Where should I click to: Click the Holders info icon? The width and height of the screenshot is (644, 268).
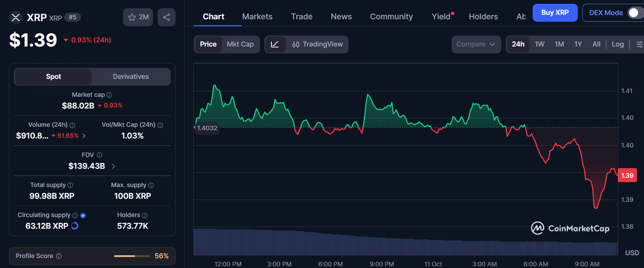(x=145, y=215)
